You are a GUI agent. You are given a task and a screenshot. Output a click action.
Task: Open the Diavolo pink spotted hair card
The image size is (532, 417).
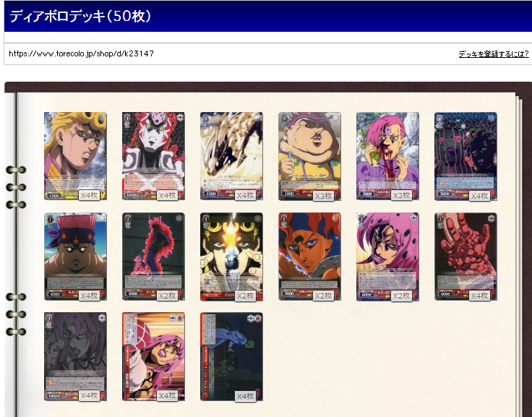[x=387, y=257]
